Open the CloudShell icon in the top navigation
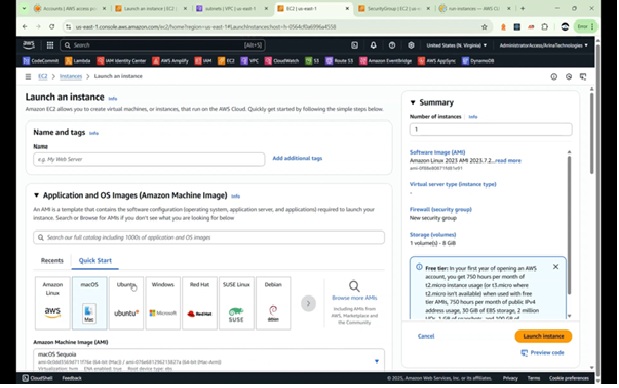Image resolution: width=619 pixels, height=388 pixels. [354, 45]
